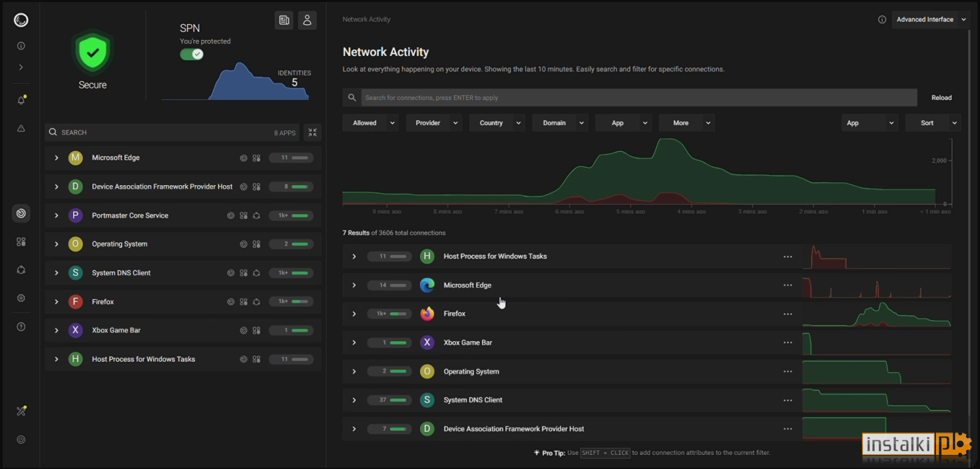Screen dimensions: 980x469
Task: Click the power icon at sidebar bottom
Action: point(21,440)
